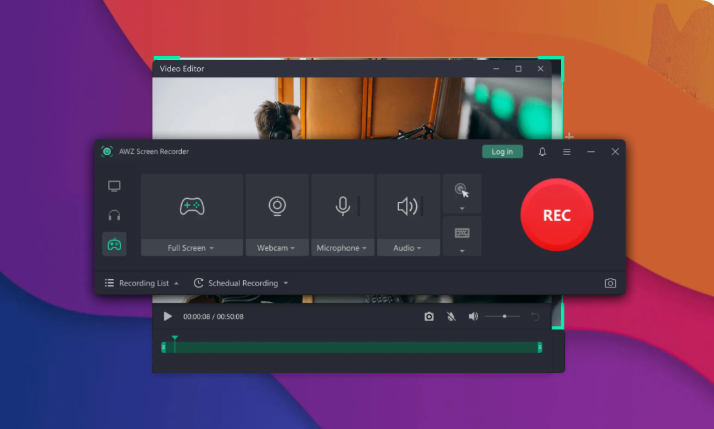Screen dimensions: 714x429
Task: Capture a snapshot in Video Editor player
Action: 429,317
